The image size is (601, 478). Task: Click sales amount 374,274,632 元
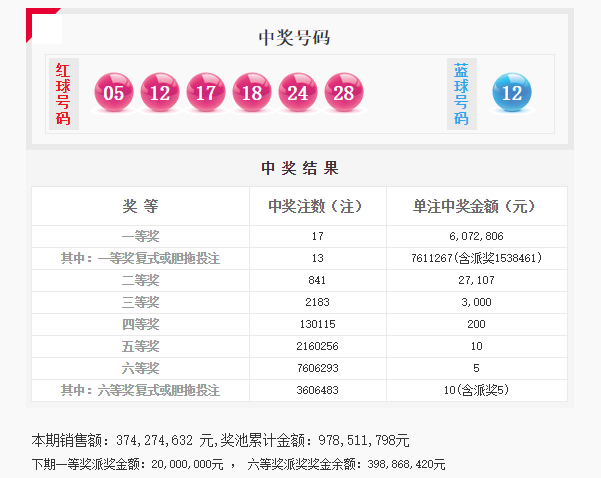pos(164,440)
